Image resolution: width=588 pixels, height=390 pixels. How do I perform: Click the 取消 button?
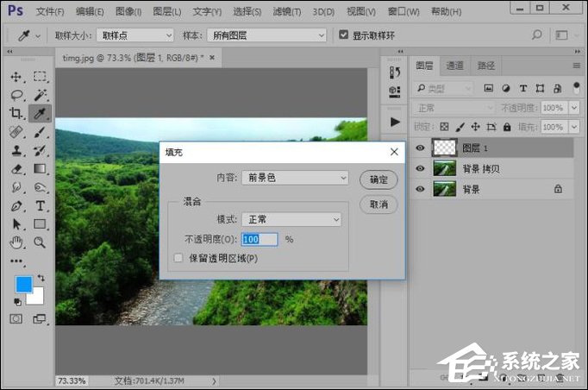point(378,204)
